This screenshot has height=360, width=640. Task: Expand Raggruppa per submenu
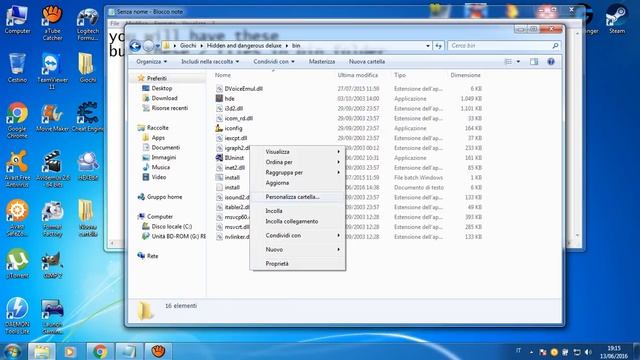click(x=298, y=173)
